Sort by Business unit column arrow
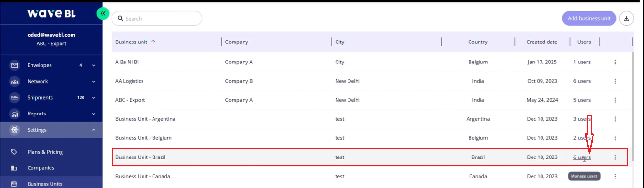 pos(153,42)
